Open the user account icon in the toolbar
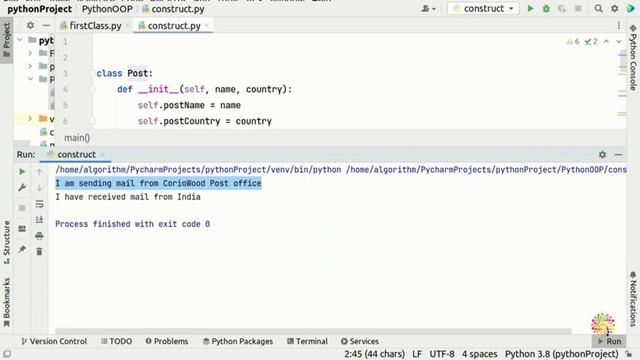640x360 pixels. point(428,9)
